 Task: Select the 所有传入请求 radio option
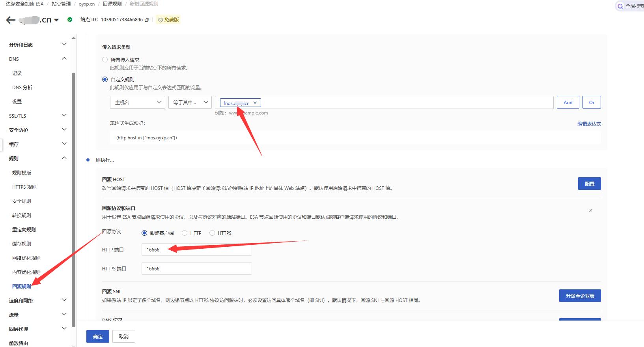pyautogui.click(x=105, y=60)
